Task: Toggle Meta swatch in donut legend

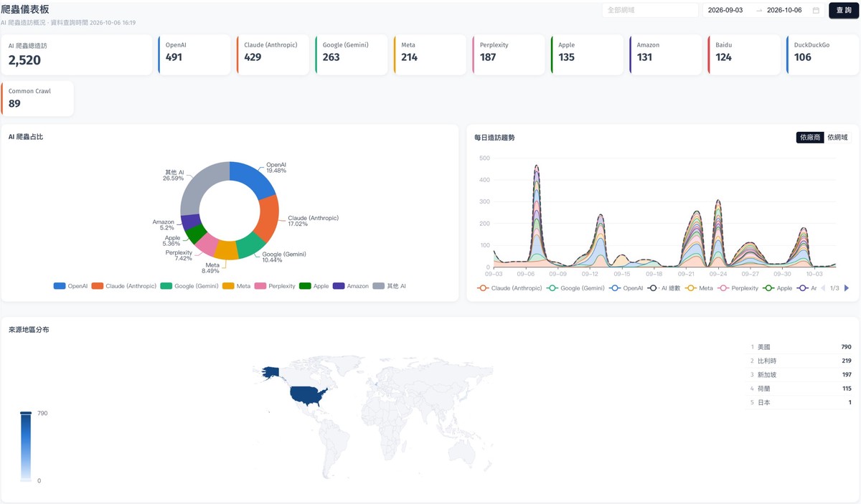Action: pos(228,286)
